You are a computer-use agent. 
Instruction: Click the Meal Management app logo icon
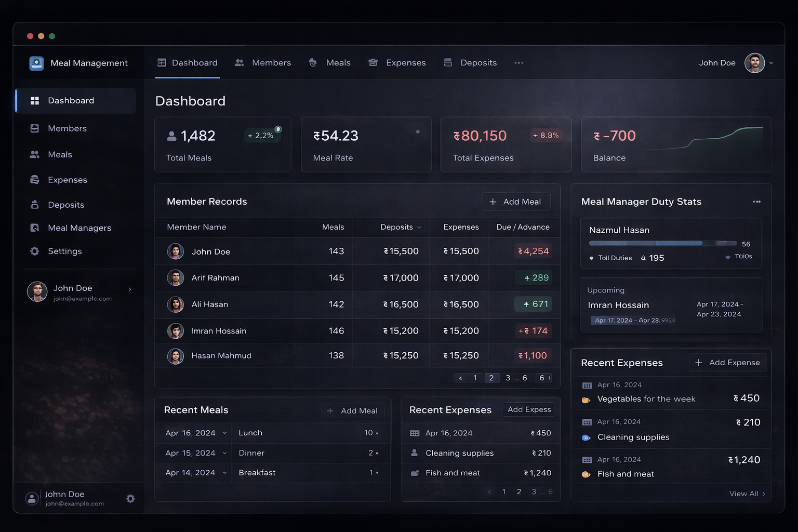[36, 63]
